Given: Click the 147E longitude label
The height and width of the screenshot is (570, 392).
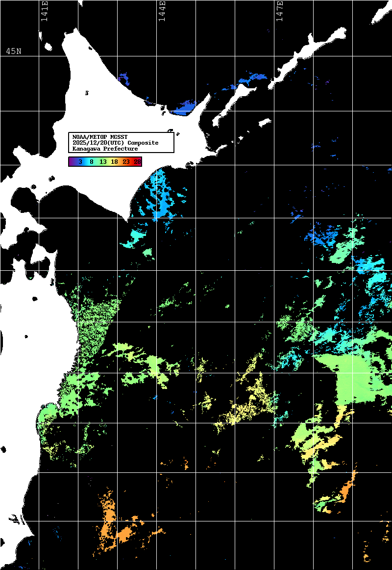Looking at the screenshot, I should [x=280, y=12].
